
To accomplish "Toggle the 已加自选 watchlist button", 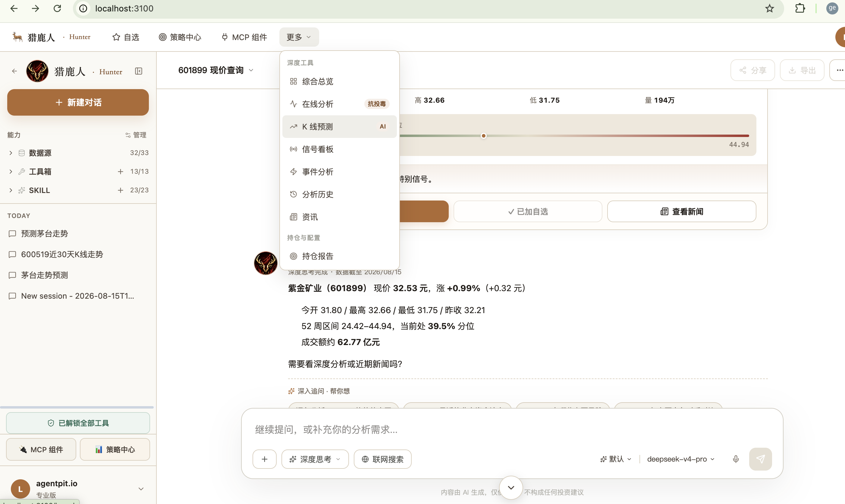I will coord(528,211).
